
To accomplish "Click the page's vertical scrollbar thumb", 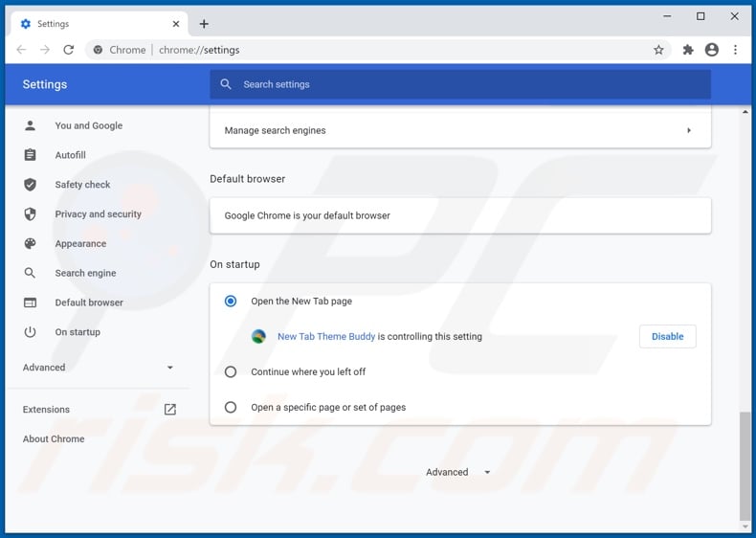I will [745, 465].
